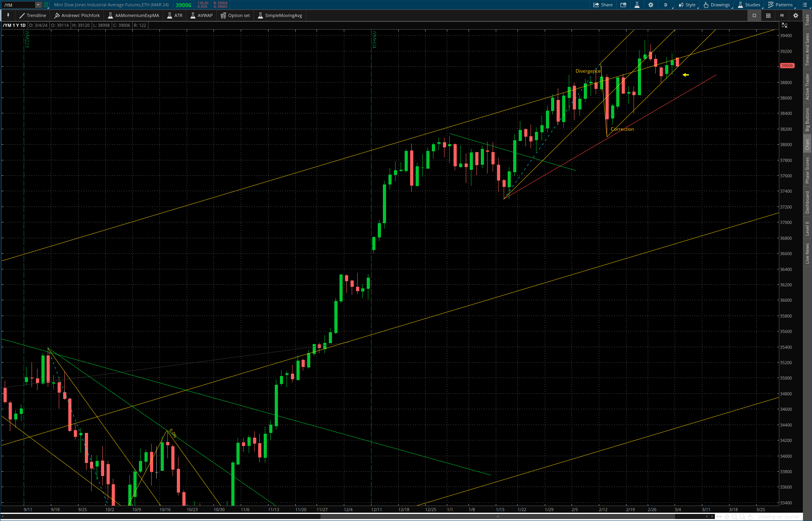
Task: Toggle the price axis auto-fit icon
Action: tap(784, 25)
